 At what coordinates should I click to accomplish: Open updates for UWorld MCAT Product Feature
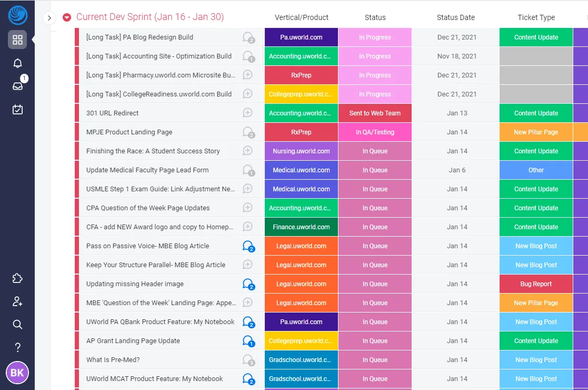(x=248, y=379)
